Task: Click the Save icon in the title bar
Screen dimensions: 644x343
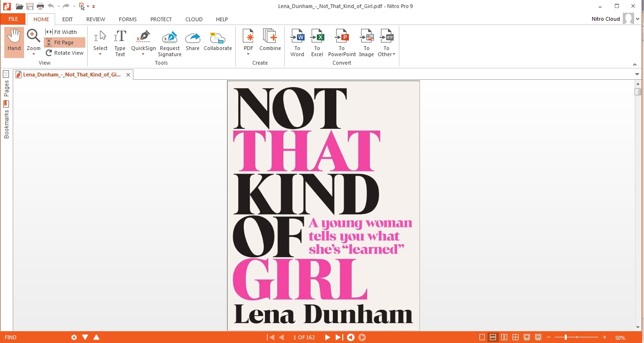Action: click(30, 6)
